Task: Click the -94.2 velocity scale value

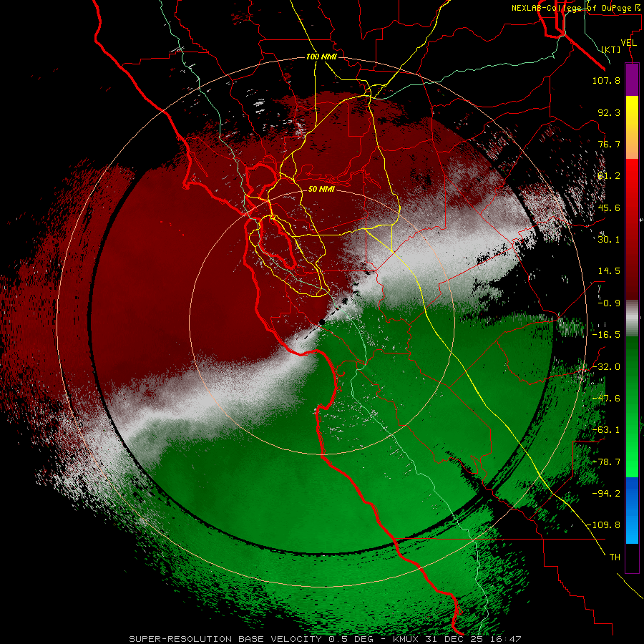Action: tap(606, 494)
